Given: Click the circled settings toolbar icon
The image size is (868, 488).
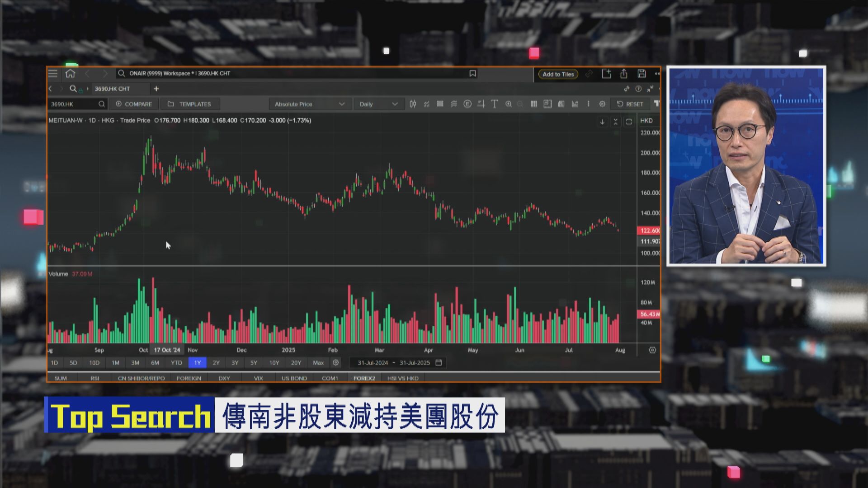Looking at the screenshot, I should pyautogui.click(x=602, y=104).
